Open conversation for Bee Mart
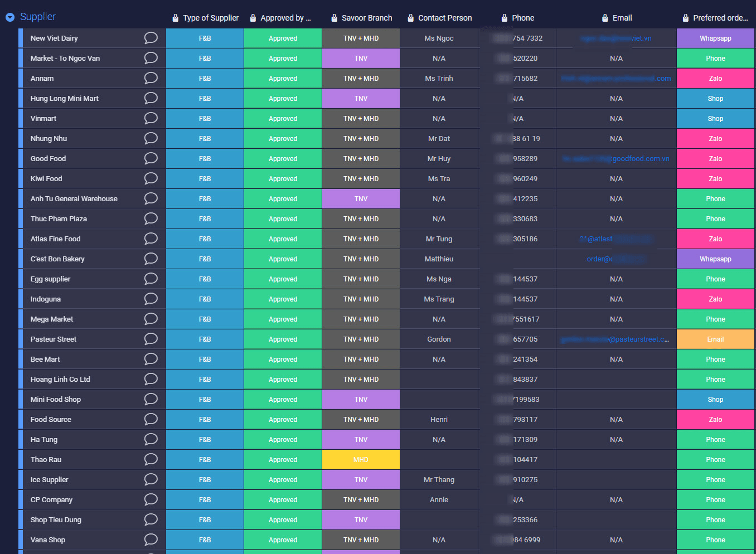 click(151, 359)
